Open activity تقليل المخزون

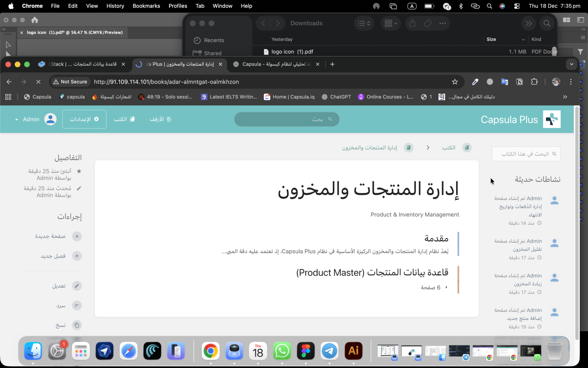[527, 249]
